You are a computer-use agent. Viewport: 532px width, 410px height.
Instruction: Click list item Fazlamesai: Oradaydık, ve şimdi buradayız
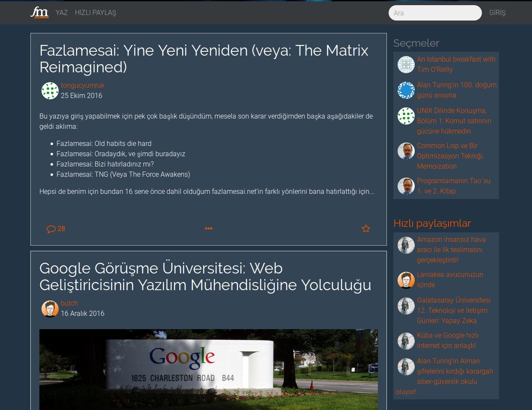[121, 154]
